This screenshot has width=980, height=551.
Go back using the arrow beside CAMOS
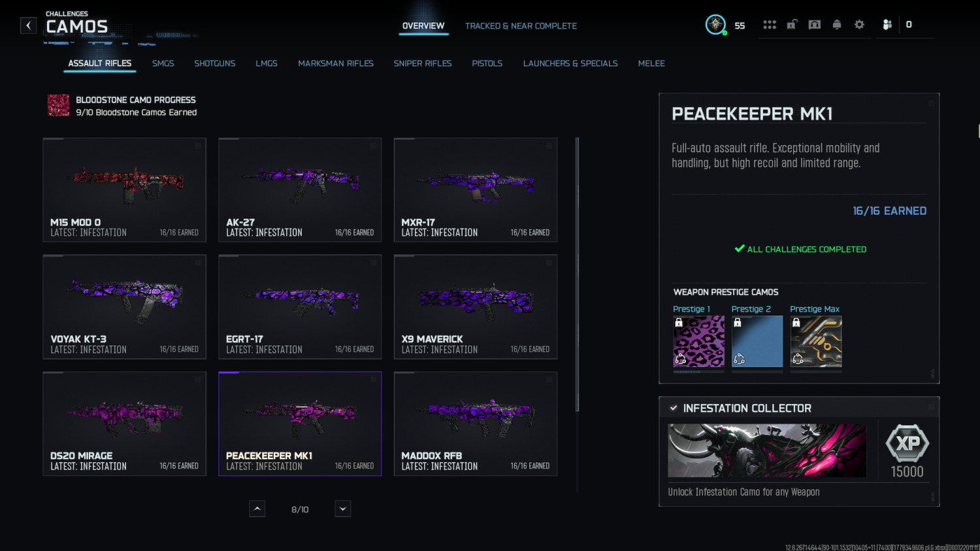(x=28, y=25)
